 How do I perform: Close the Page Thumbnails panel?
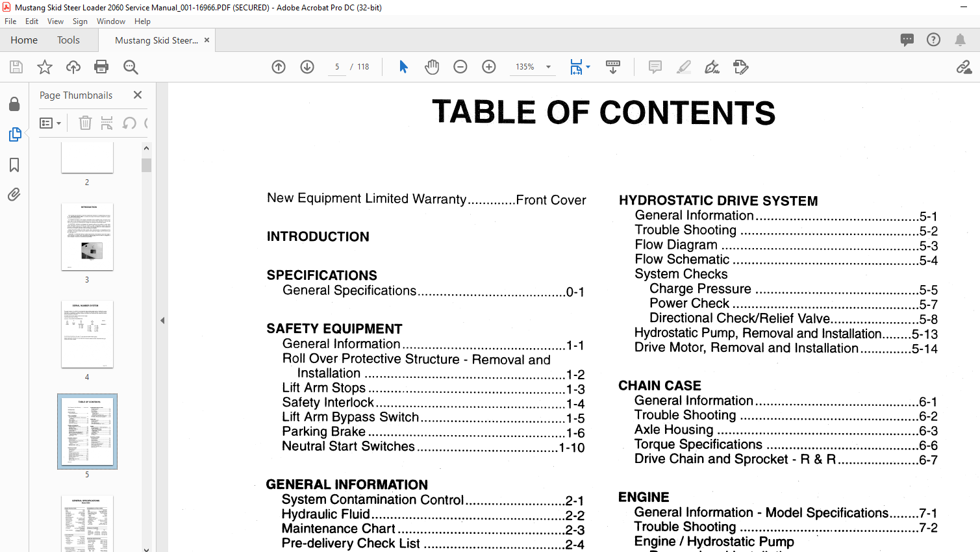tap(138, 95)
